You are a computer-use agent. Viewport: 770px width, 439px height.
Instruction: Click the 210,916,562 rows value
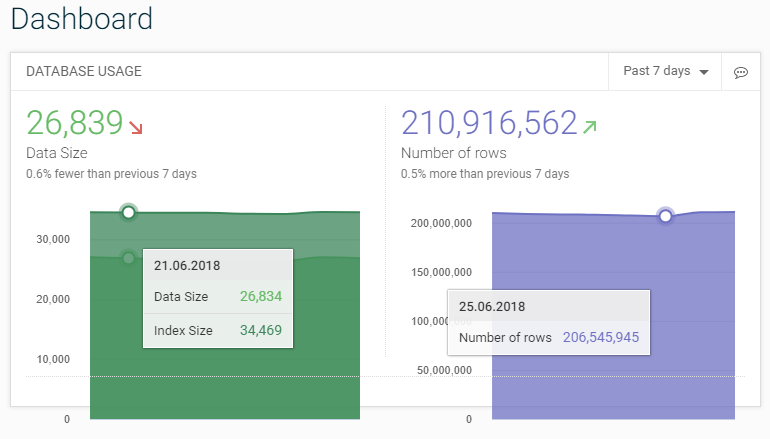click(x=489, y=123)
